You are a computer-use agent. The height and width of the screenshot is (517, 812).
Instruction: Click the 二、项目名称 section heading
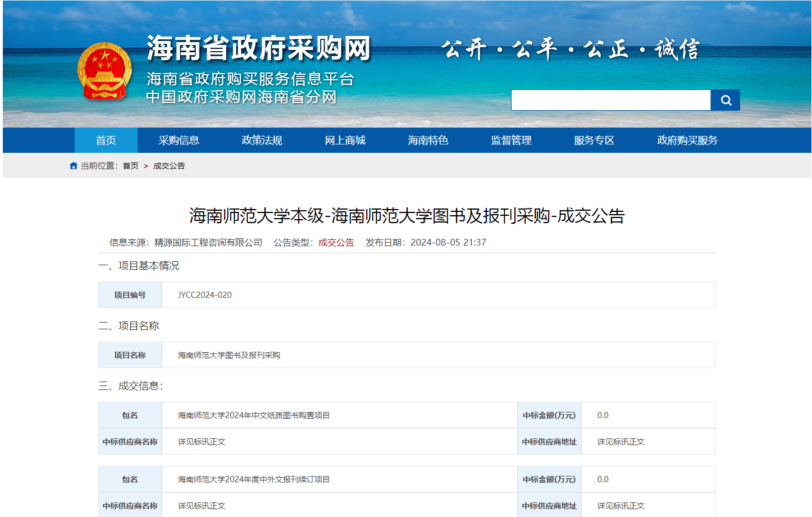click(x=129, y=326)
